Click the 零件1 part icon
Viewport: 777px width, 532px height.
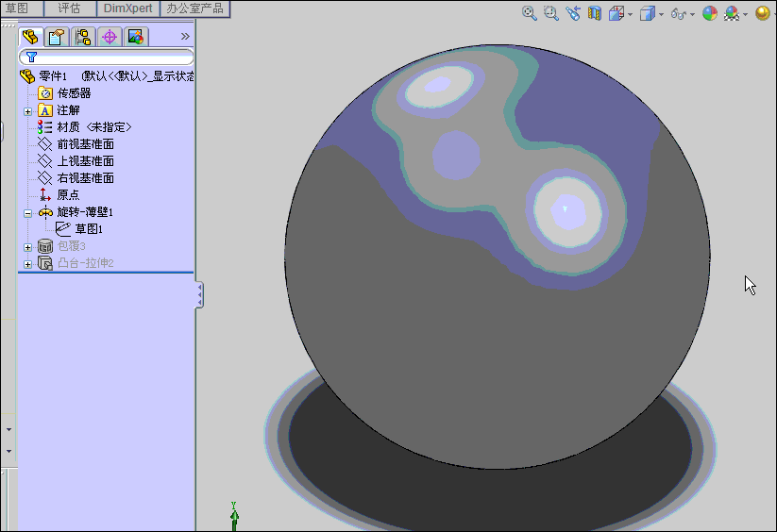tap(27, 76)
